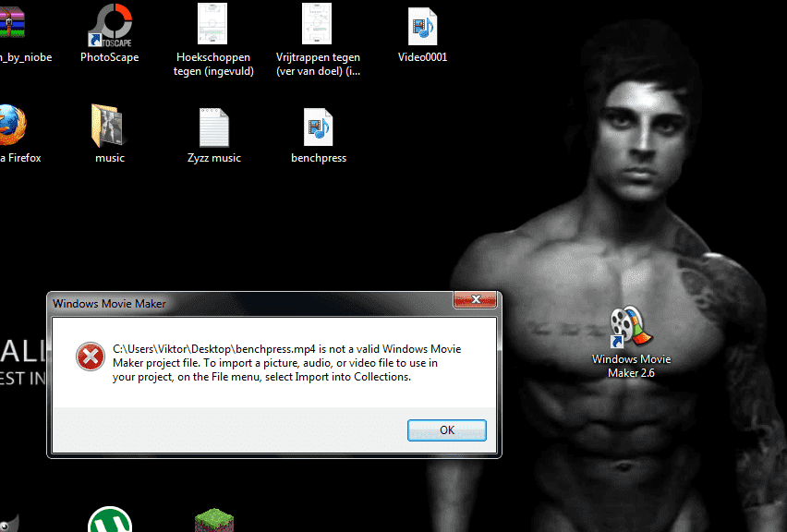Select the PhotoScape desktop shortcut

point(109,26)
